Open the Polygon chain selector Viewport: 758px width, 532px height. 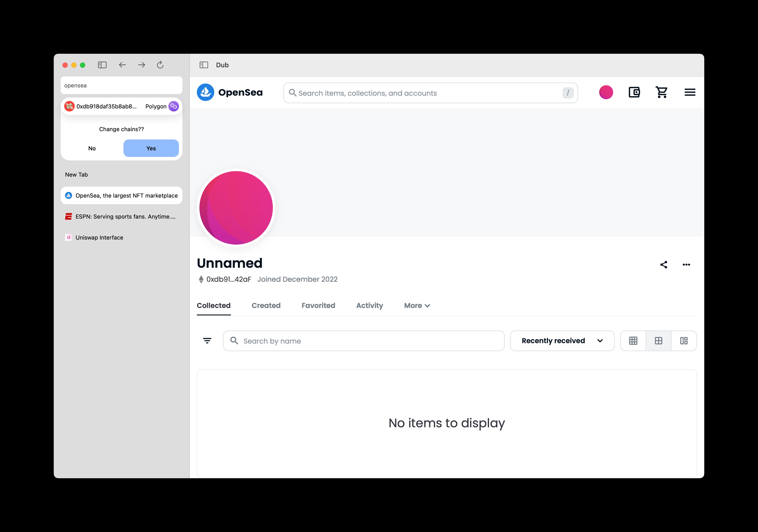161,106
